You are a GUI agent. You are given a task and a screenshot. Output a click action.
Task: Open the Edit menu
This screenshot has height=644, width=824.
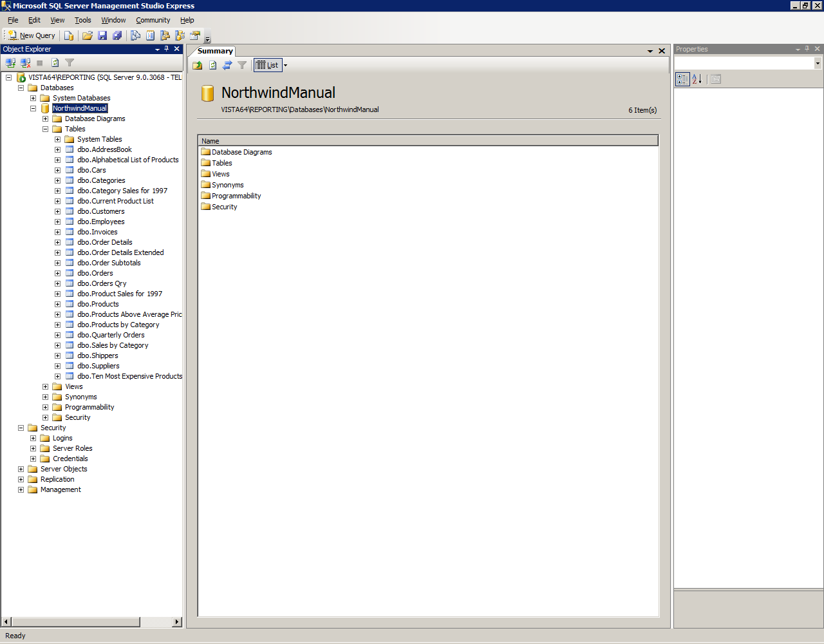tap(34, 20)
